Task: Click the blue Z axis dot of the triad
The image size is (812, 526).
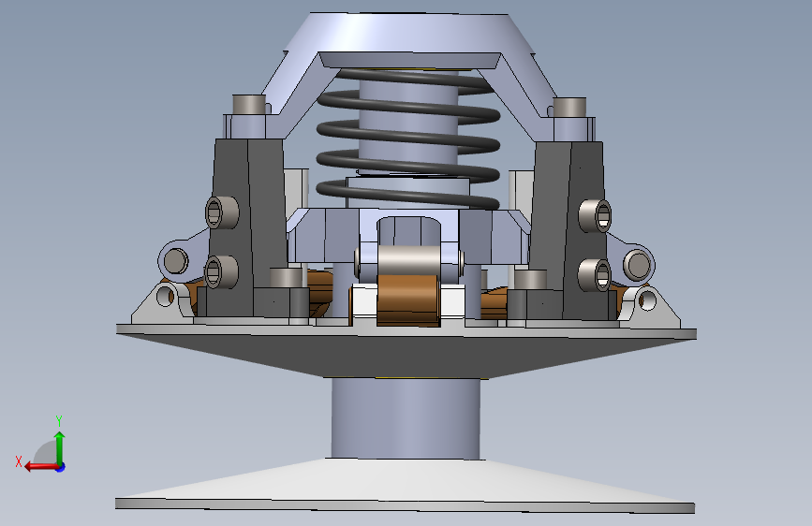Action: (x=61, y=467)
